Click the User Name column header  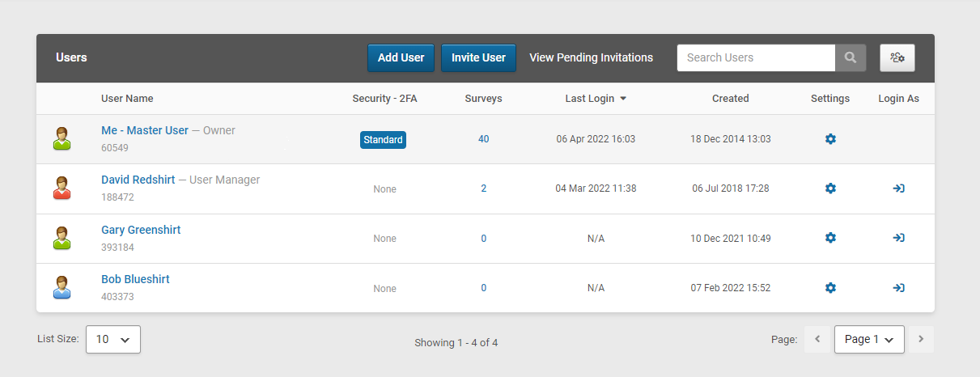(127, 99)
